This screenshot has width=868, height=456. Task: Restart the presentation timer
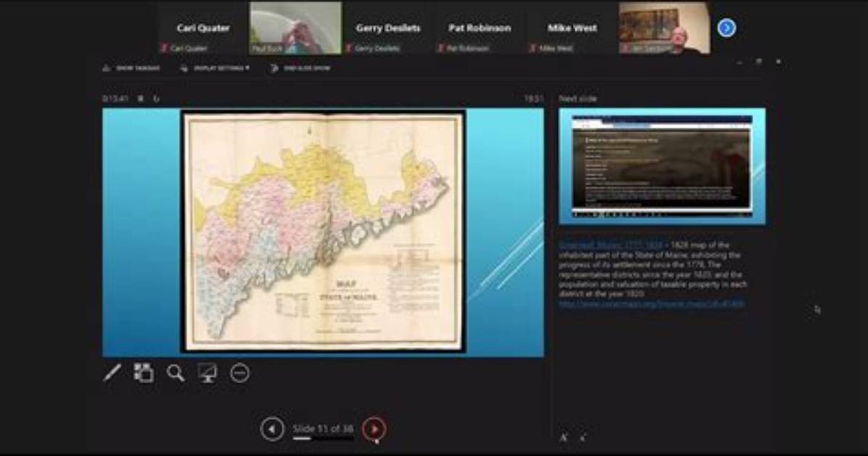click(x=156, y=99)
